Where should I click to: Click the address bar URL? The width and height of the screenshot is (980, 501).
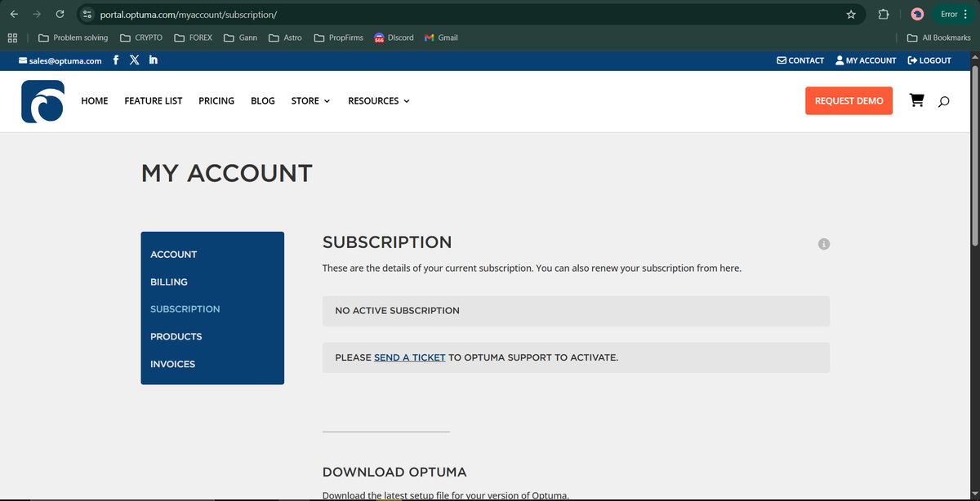tap(189, 15)
